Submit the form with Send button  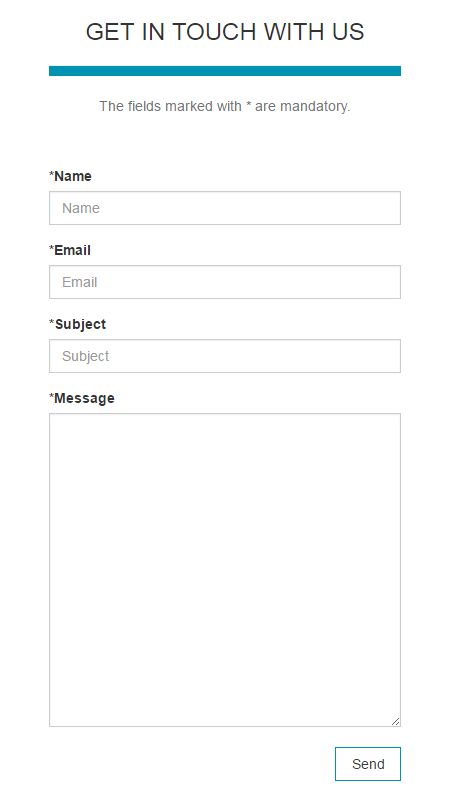coord(368,764)
